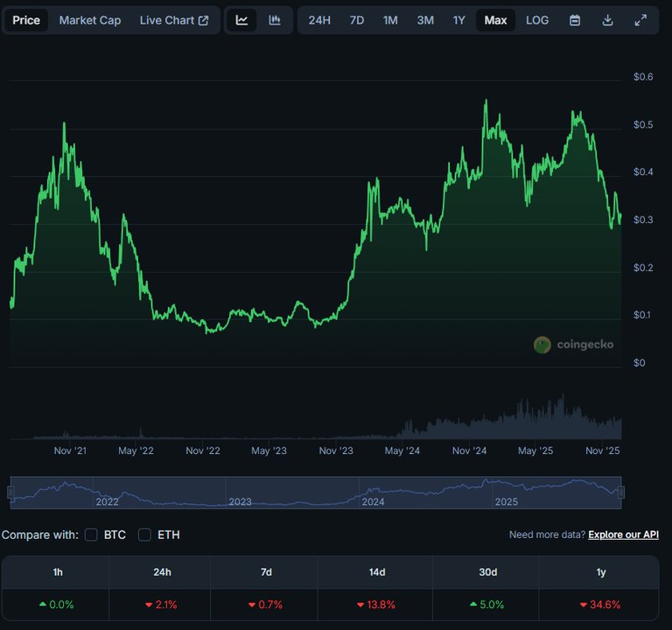
Task: Click the CoinGecko watermark logo
Action: click(573, 345)
